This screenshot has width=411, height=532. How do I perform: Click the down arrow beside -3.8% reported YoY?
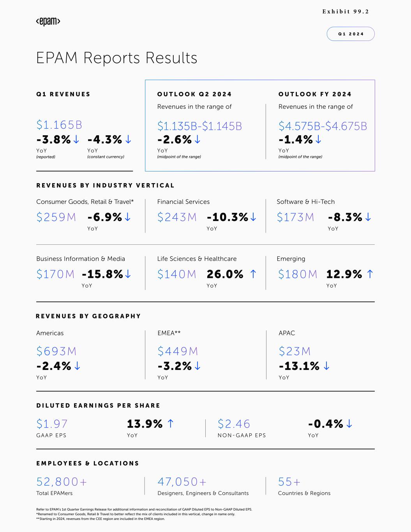[x=76, y=139]
